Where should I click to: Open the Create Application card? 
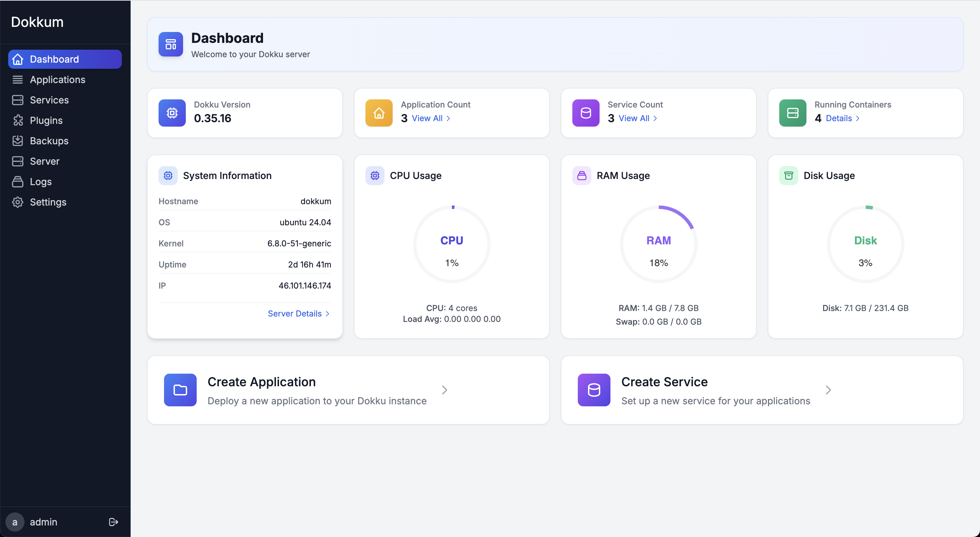(348, 390)
